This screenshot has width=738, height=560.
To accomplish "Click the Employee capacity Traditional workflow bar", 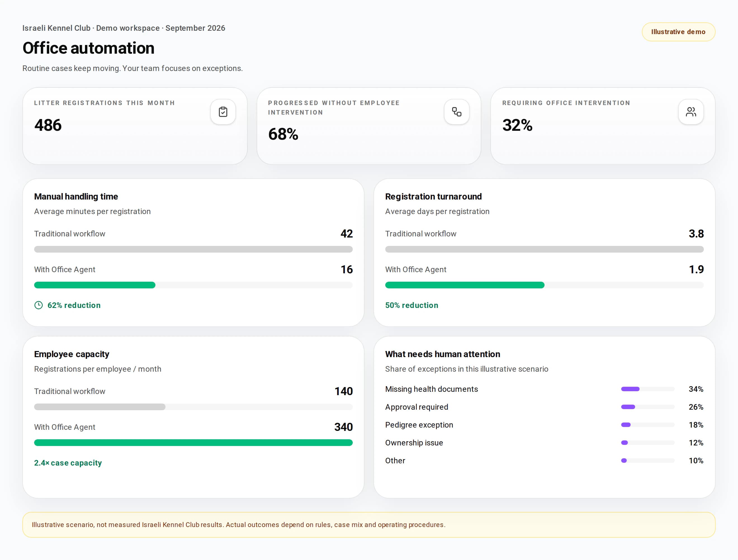I will pos(100,407).
